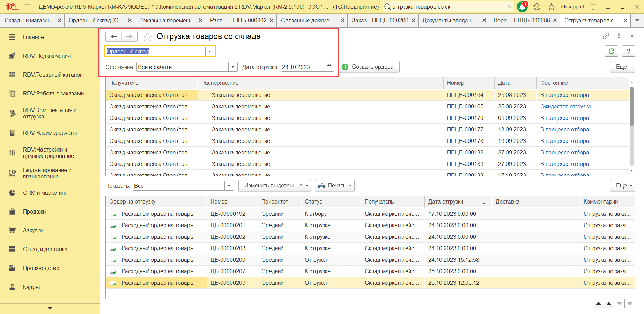Navigate back with left arrow button
The image size is (644, 314).
[x=113, y=36]
